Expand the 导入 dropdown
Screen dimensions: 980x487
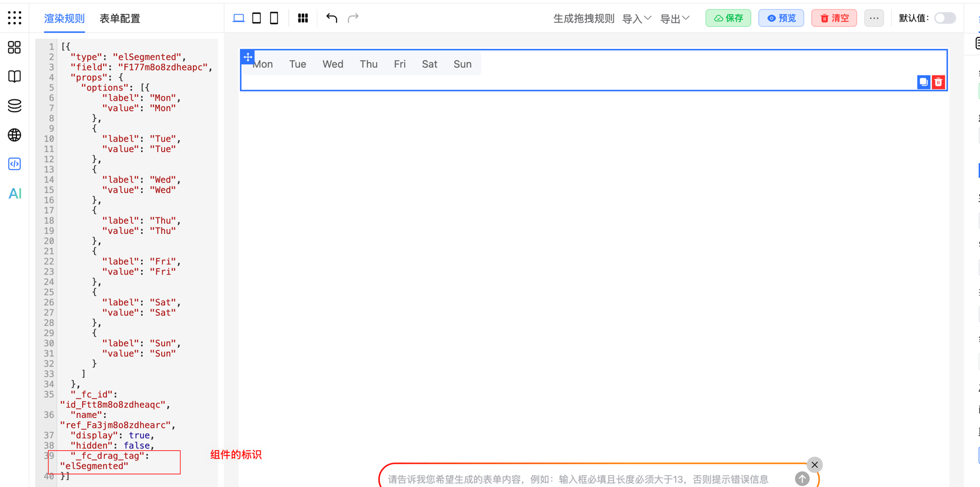[x=637, y=19]
